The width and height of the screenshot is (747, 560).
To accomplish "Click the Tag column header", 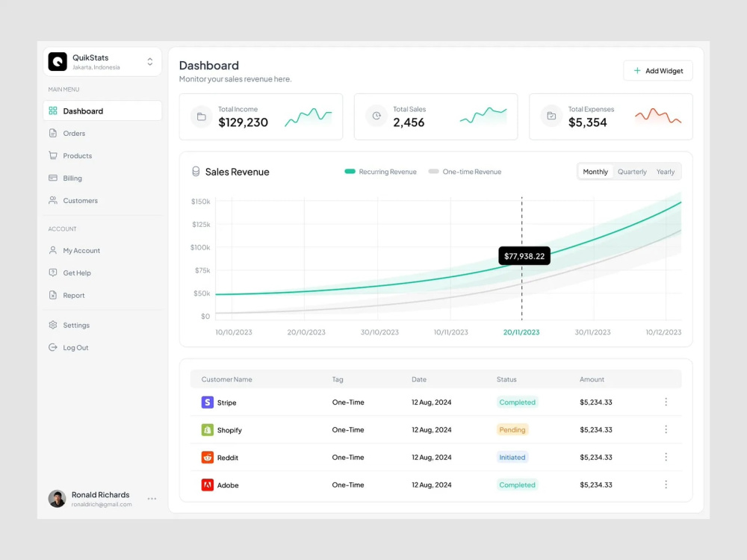I will 338,379.
